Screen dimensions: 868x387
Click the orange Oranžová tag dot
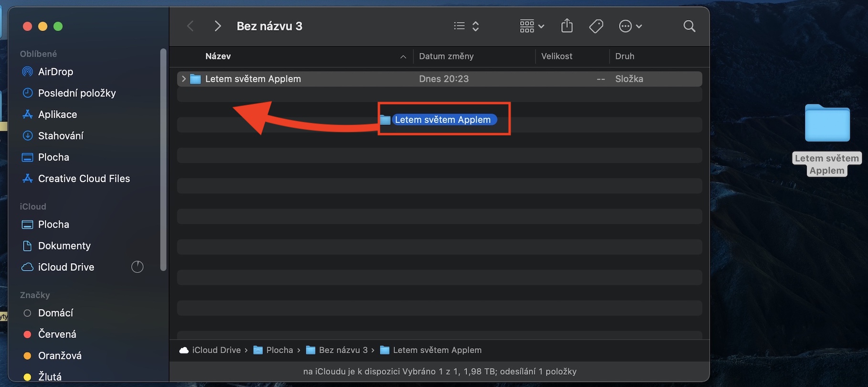point(28,356)
